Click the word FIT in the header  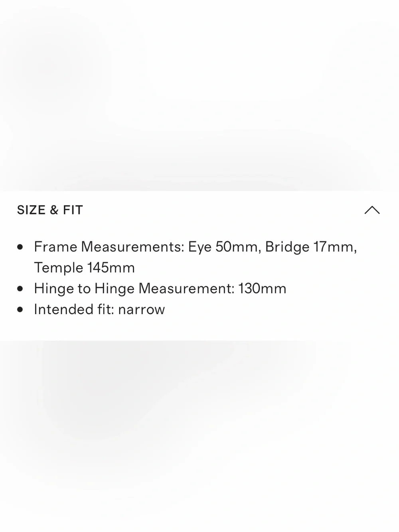(x=73, y=210)
